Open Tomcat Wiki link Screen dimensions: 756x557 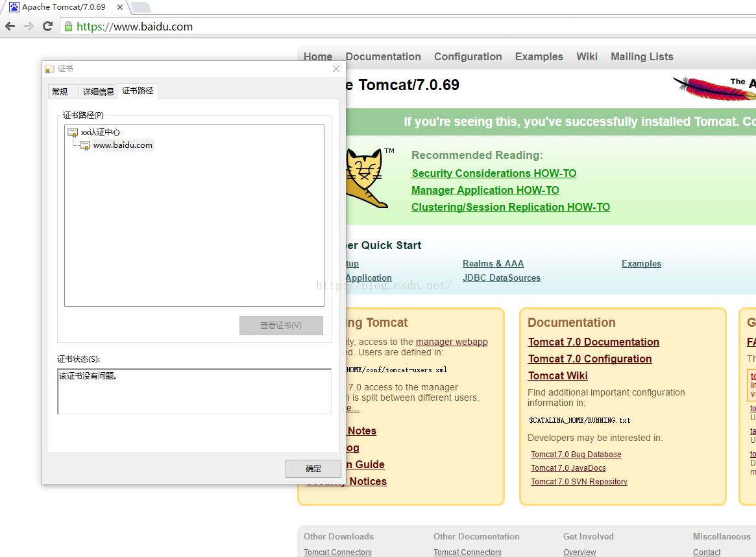click(x=558, y=376)
